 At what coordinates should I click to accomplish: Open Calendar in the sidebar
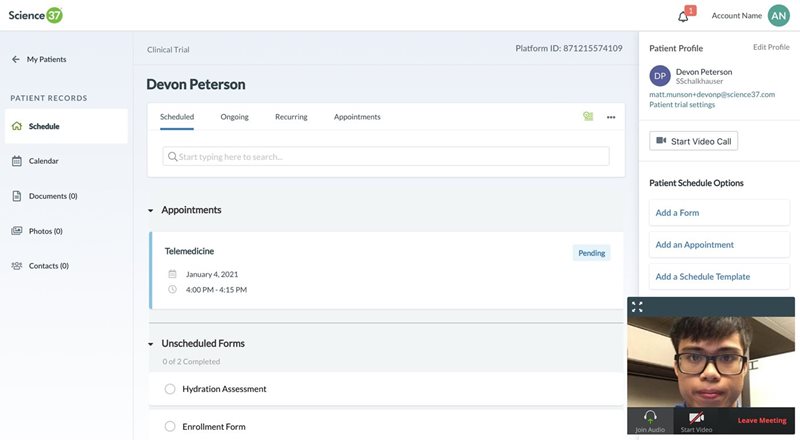[x=43, y=161]
